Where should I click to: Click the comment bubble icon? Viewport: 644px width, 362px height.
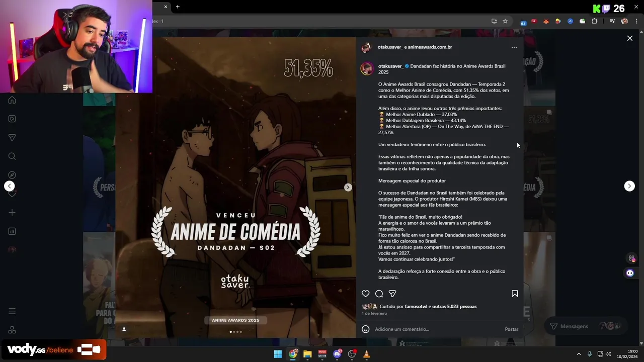coord(379,294)
